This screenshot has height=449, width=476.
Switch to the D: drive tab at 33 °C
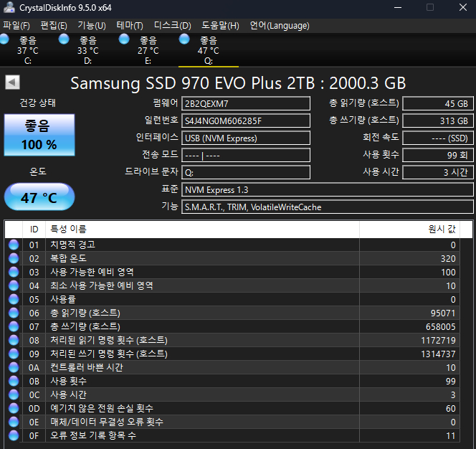pyautogui.click(x=88, y=50)
